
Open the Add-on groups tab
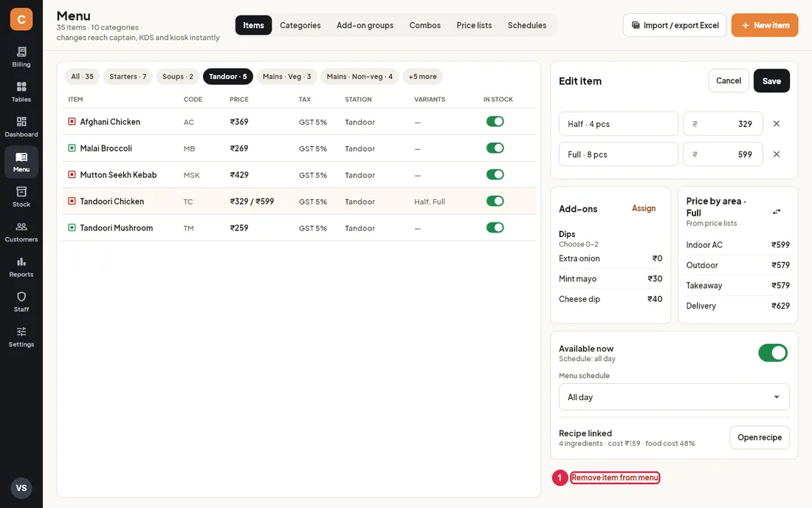click(x=365, y=25)
